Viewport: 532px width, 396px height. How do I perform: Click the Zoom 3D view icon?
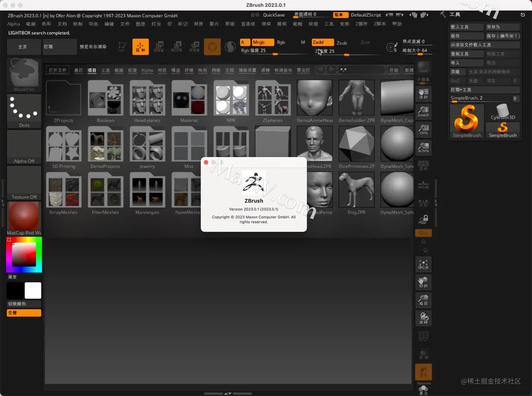coord(423,300)
